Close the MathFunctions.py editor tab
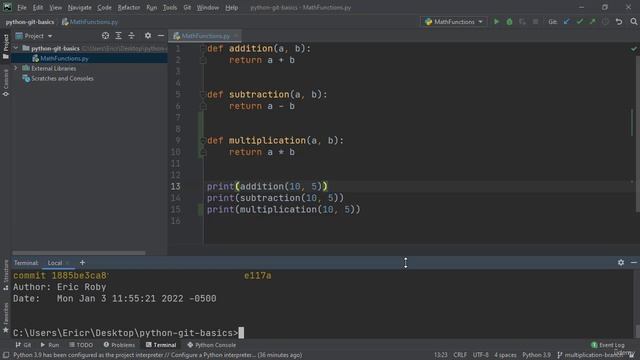This screenshot has width=640, height=360. 236,36
